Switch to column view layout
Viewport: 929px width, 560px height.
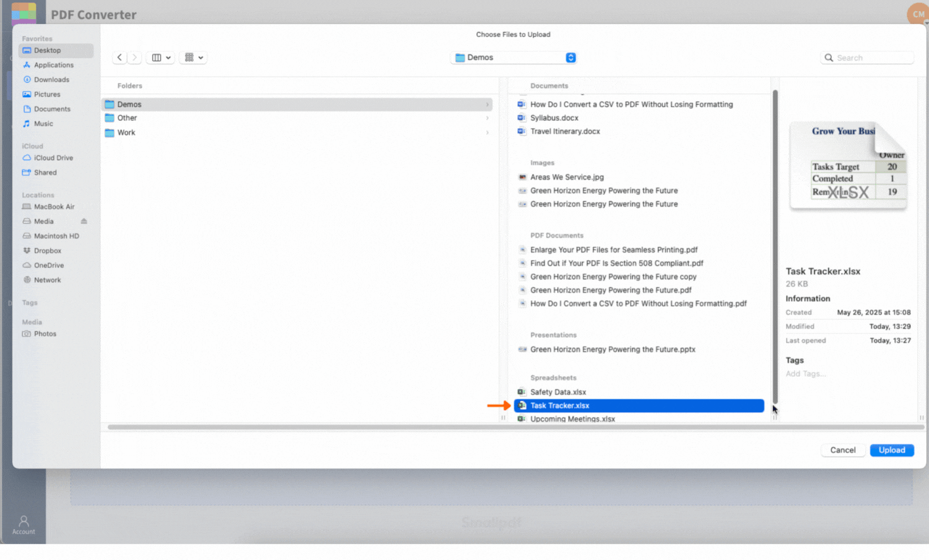click(156, 57)
